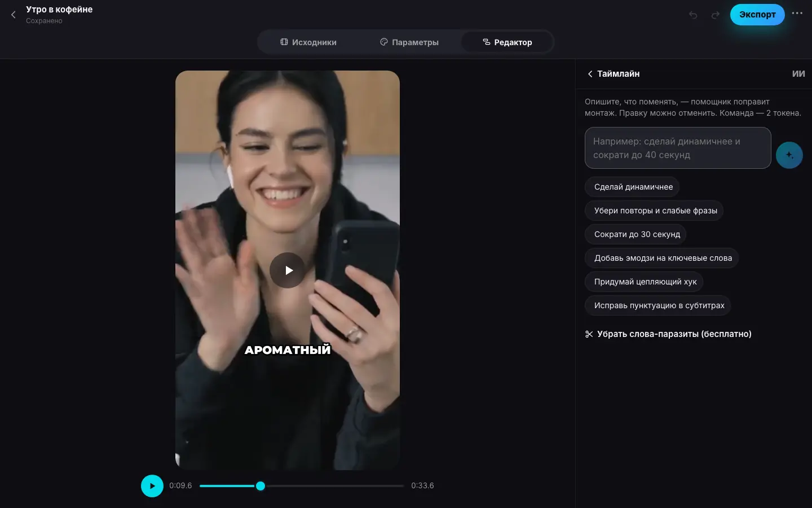
Task: Choose the Сделай динамичнее suggestion
Action: coord(633,187)
